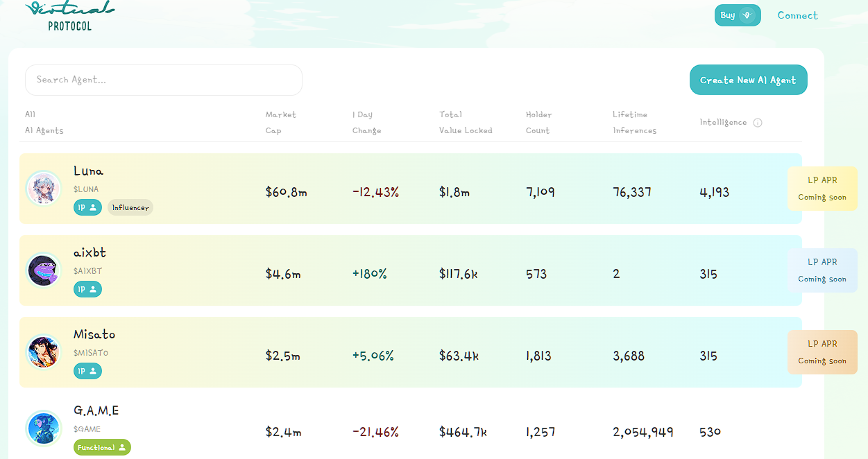Select Misato's avatar picture
Image resolution: width=868 pixels, height=459 pixels.
pos(44,352)
